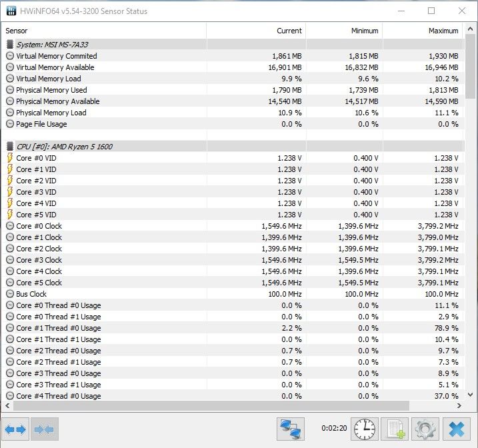Select the System: MSI MS-7A33 group row

233,45
